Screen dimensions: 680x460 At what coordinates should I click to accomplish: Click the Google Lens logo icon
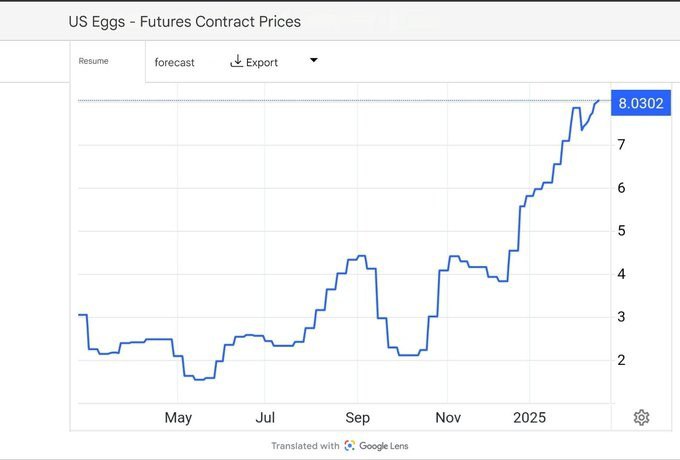point(350,446)
